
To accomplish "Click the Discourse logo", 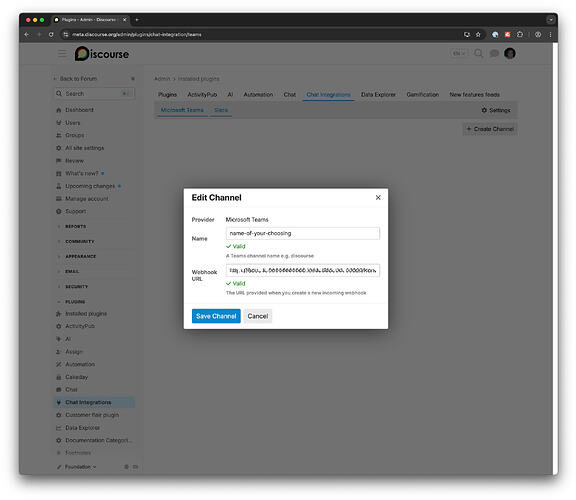I will pyautogui.click(x=102, y=54).
